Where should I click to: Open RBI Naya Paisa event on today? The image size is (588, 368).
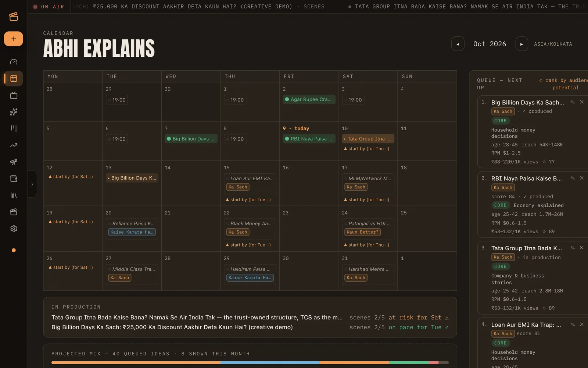pyautogui.click(x=309, y=139)
